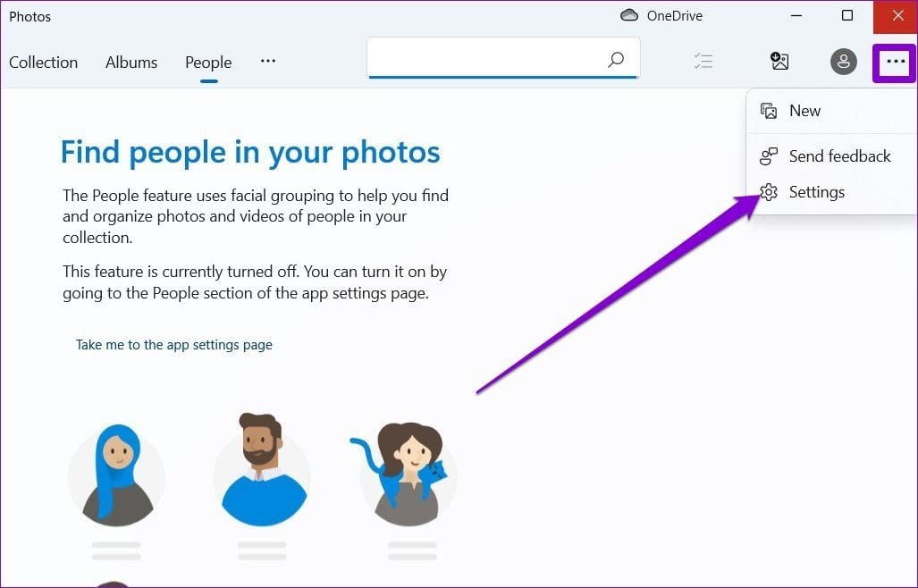Viewport: 918px width, 588px height.
Task: Click the Select checklist icon
Action: pos(703,61)
